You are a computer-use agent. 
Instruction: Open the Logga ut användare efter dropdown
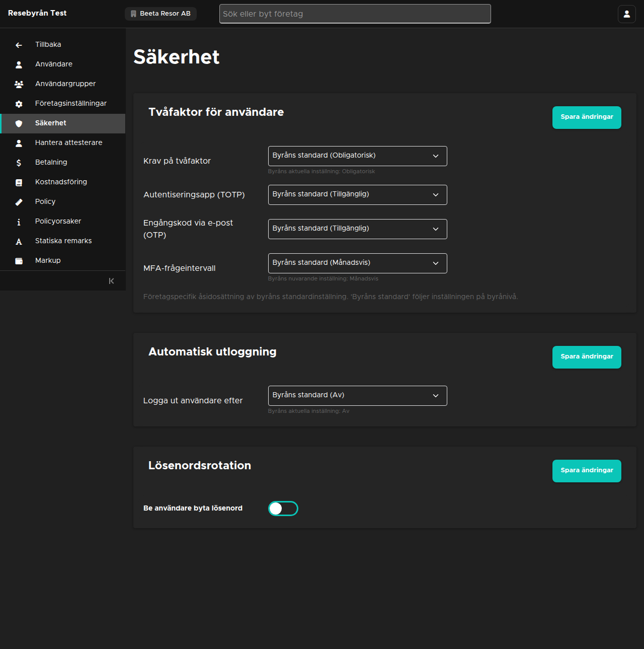357,396
